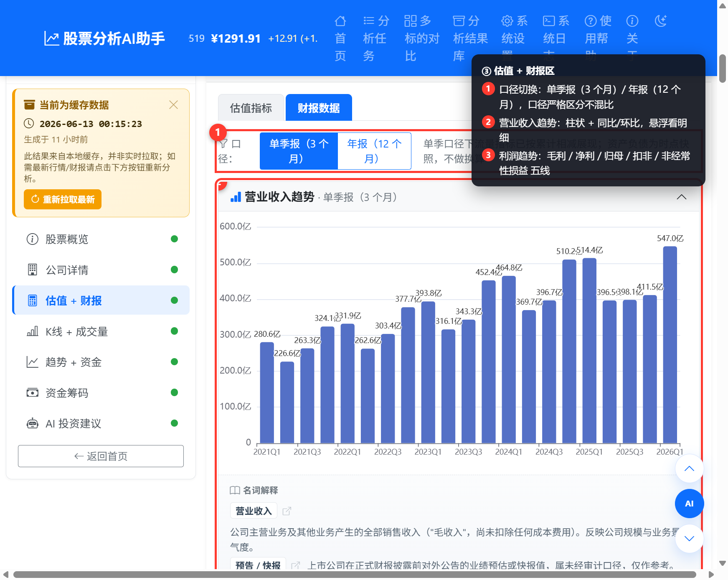
Task: Click the stock analysis AI assistant logo icon
Action: [x=52, y=38]
